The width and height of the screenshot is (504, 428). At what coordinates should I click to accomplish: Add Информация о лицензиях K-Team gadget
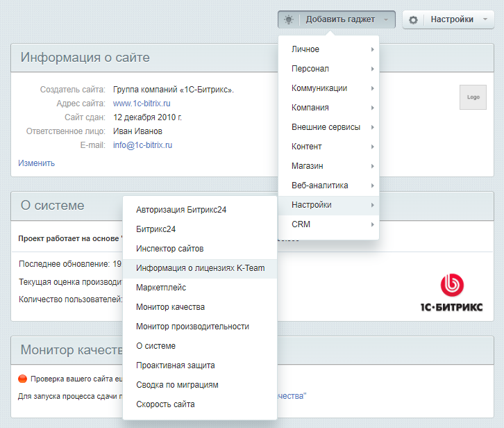(200, 268)
